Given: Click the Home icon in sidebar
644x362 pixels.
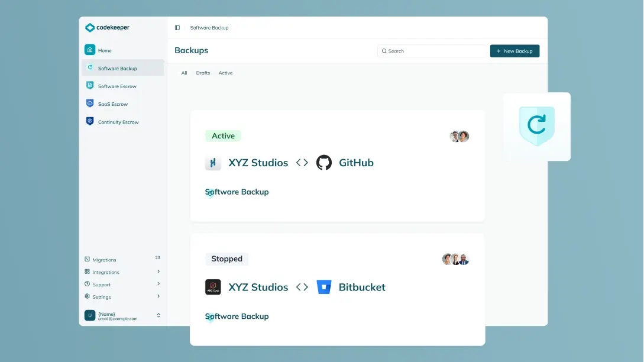Looking at the screenshot, I should click(x=90, y=50).
